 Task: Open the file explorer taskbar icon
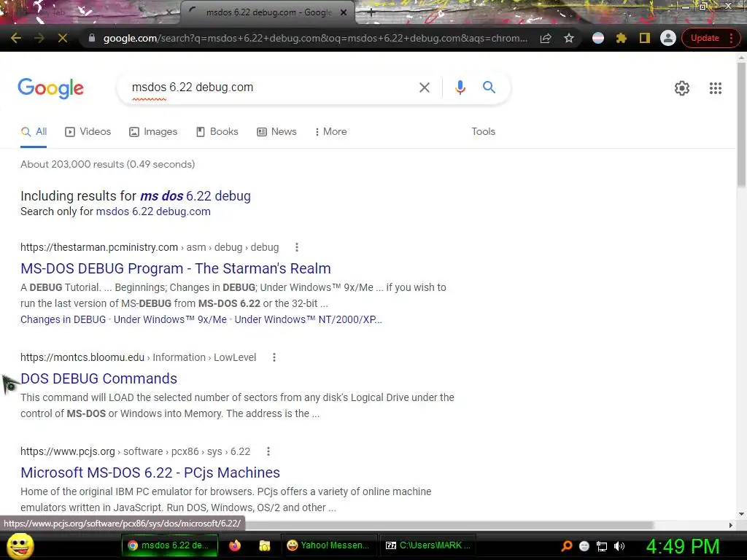click(264, 545)
